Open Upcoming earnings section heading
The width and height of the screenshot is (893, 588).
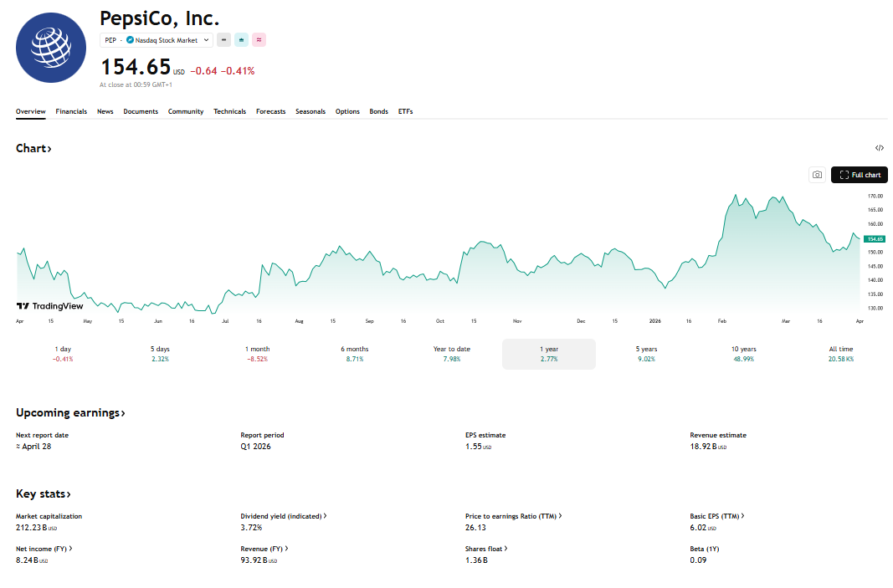pos(70,412)
